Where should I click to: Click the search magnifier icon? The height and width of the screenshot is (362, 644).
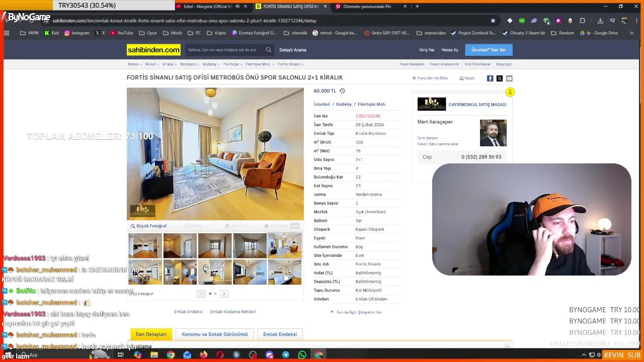pos(269,50)
